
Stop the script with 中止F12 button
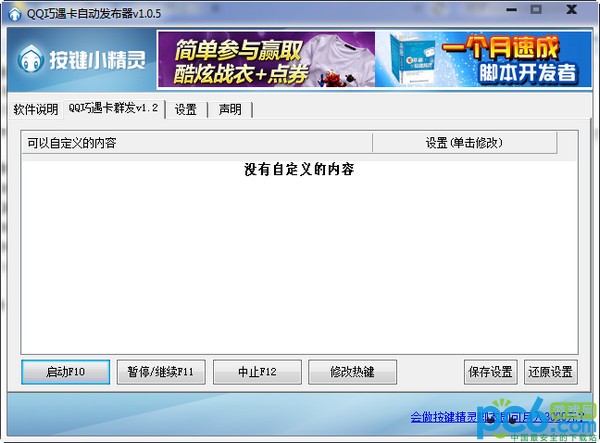coord(257,372)
